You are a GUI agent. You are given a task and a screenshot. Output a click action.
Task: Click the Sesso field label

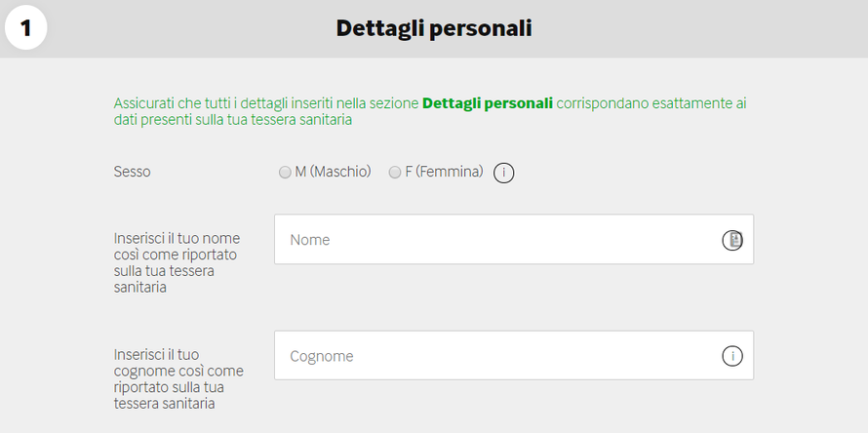coord(132,172)
